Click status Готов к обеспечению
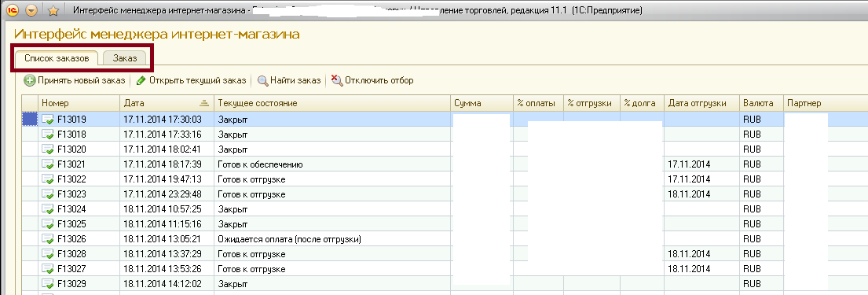The height and width of the screenshot is (295, 868). 260,164
